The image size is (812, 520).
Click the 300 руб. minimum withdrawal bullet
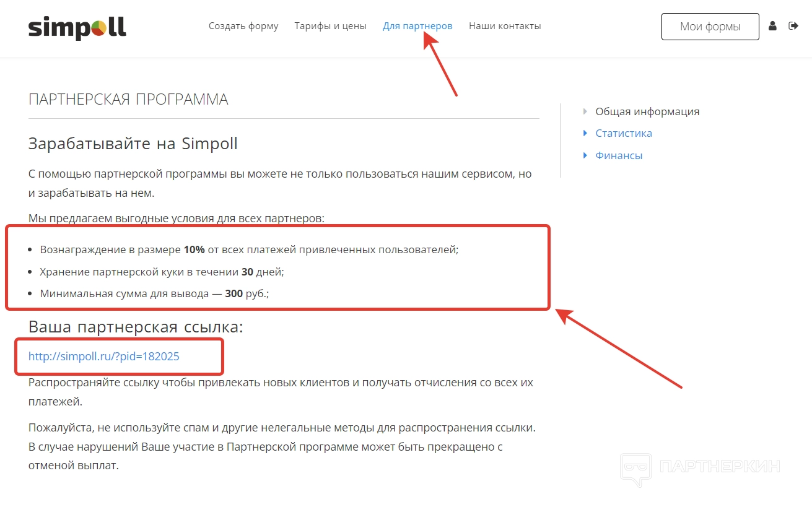154,293
